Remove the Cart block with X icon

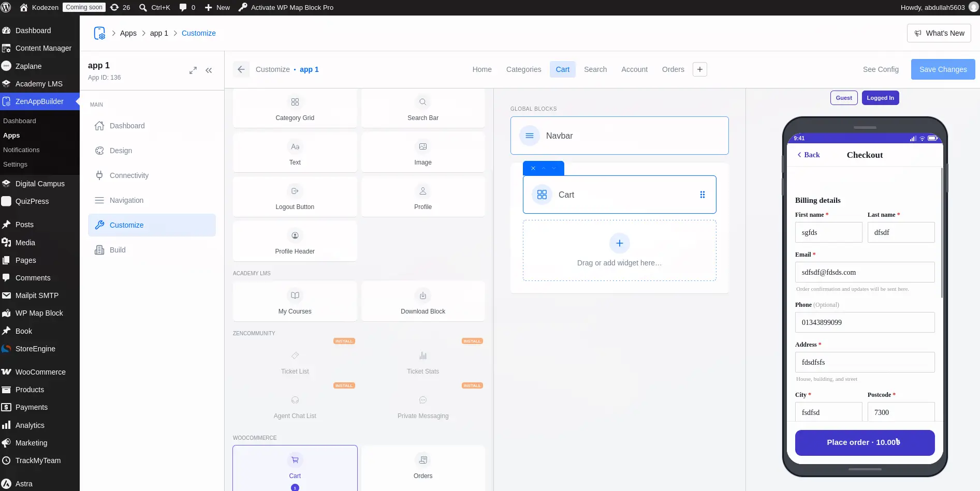coord(533,168)
